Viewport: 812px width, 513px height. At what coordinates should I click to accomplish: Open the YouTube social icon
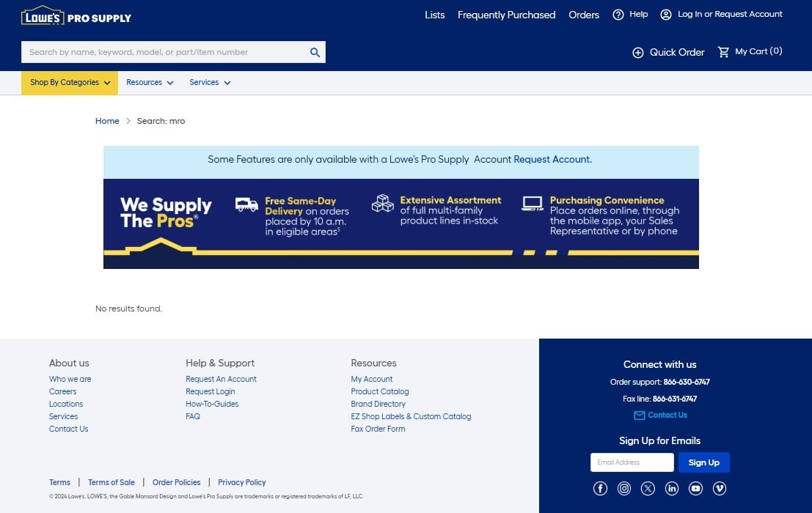[695, 489]
